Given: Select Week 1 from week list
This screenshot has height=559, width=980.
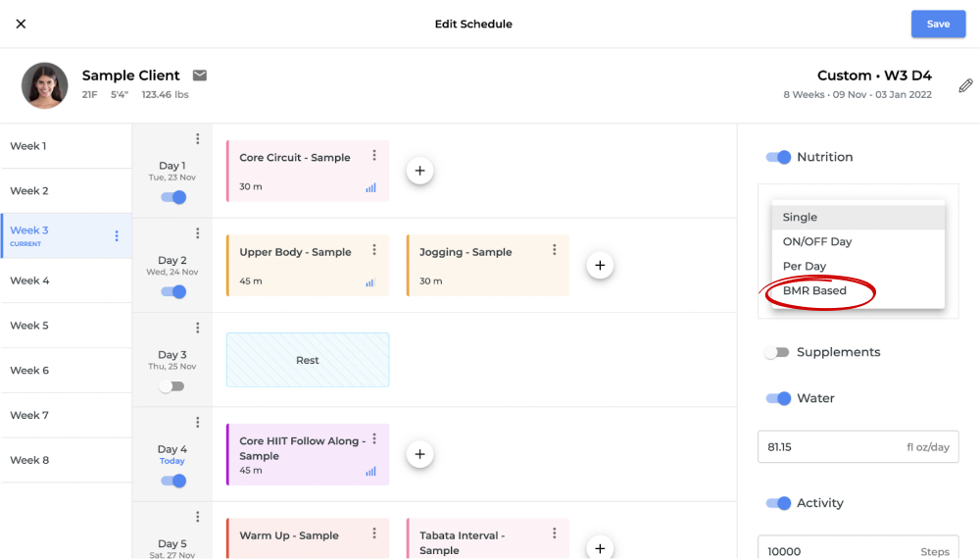Looking at the screenshot, I should [28, 146].
